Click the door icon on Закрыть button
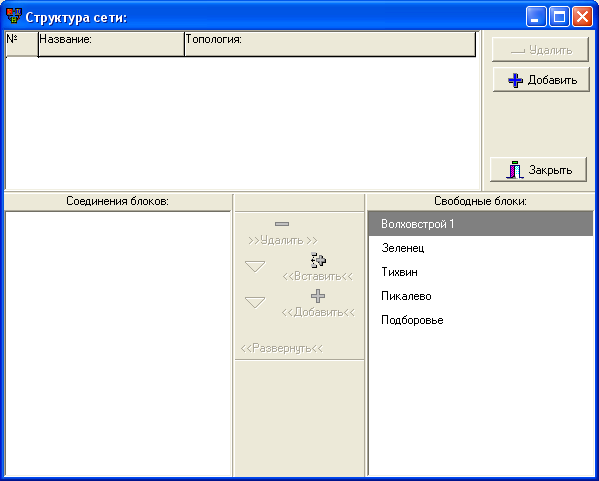This screenshot has height=481, width=599. point(515,170)
